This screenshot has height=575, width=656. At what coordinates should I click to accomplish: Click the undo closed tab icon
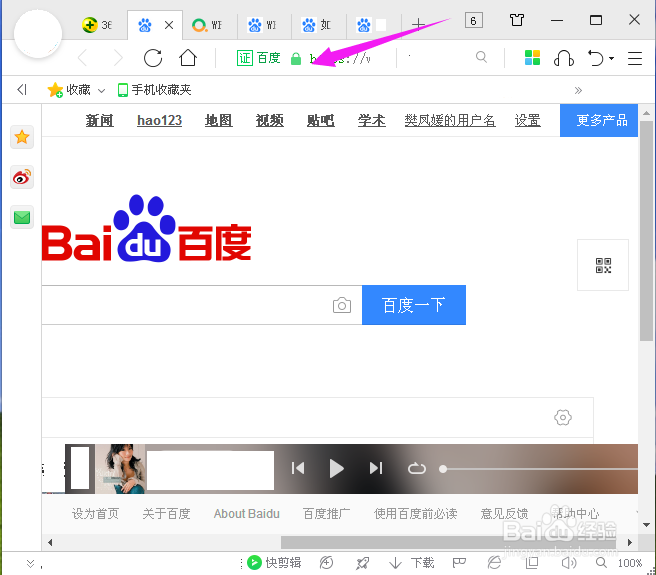[596, 58]
